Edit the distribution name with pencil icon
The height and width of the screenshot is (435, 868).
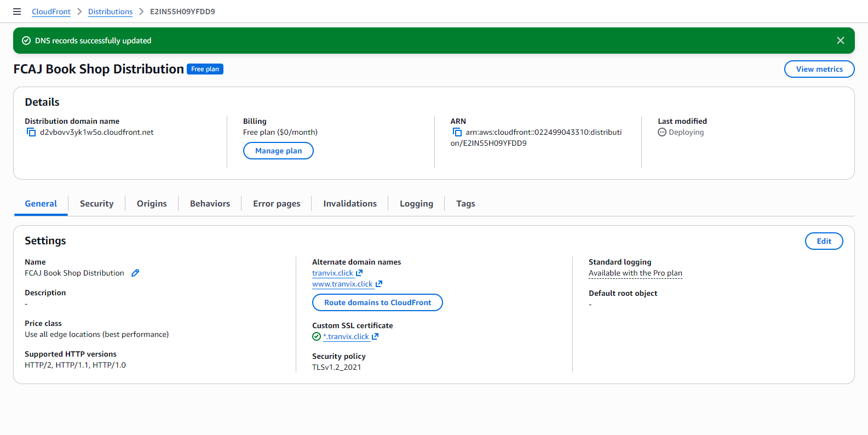coord(135,273)
